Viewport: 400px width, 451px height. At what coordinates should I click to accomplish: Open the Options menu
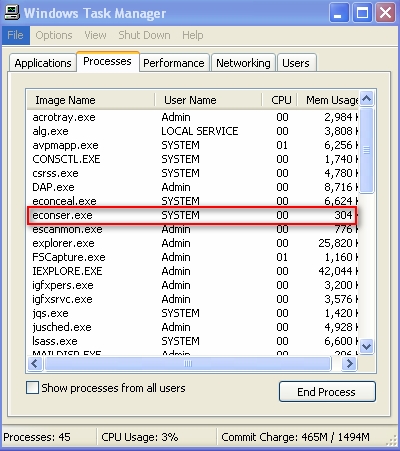pyautogui.click(x=54, y=35)
